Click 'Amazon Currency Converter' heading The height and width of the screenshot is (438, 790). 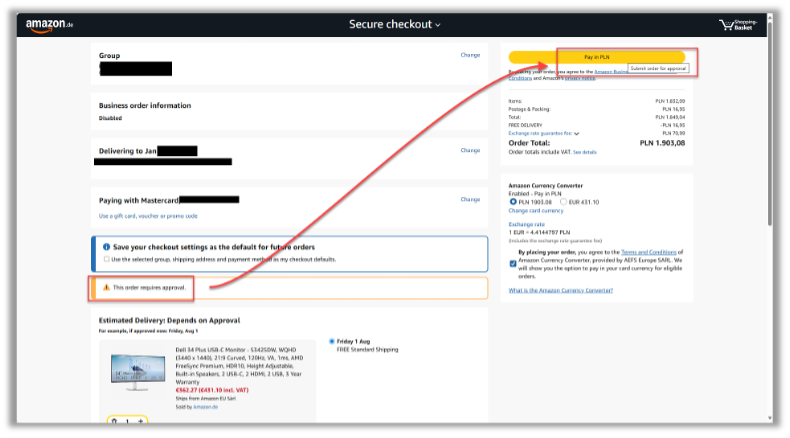point(546,185)
